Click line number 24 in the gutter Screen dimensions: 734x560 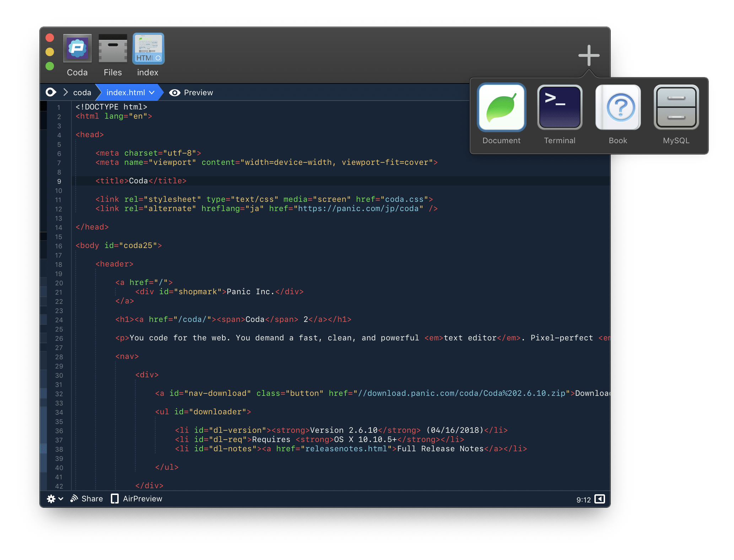point(59,320)
